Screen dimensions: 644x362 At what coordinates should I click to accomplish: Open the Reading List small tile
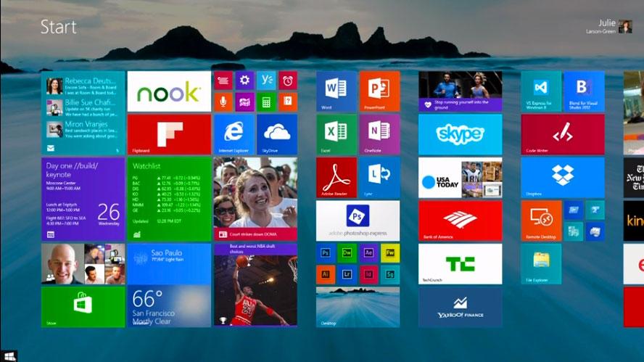[223, 81]
